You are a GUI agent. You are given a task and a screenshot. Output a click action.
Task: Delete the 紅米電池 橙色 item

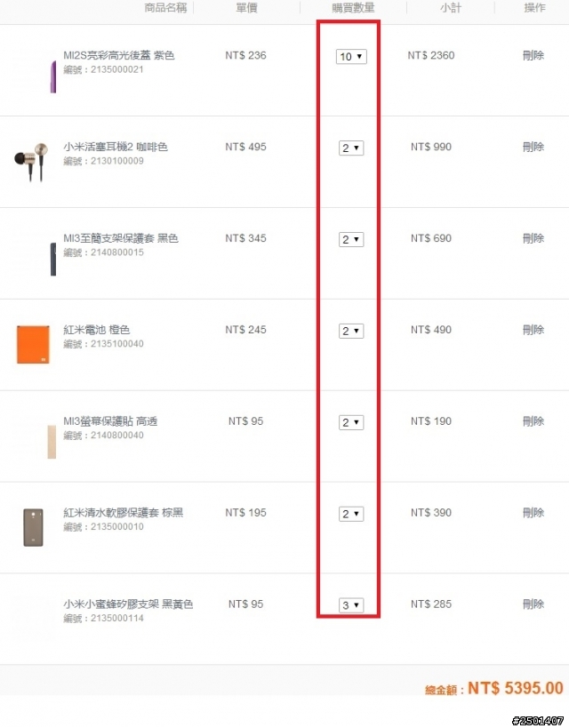[x=533, y=330]
